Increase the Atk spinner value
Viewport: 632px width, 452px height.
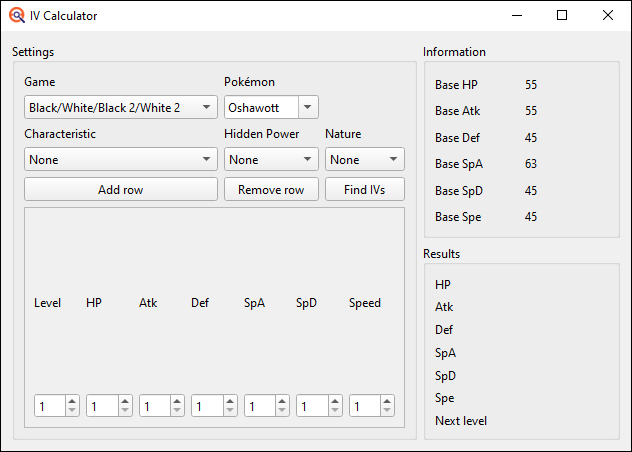(177, 401)
